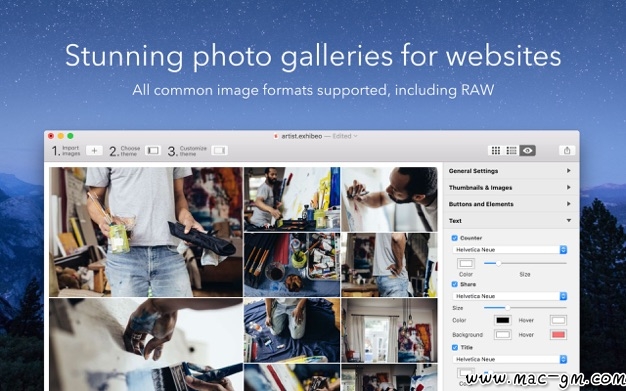Click the Share Background white swatch

[503, 335]
